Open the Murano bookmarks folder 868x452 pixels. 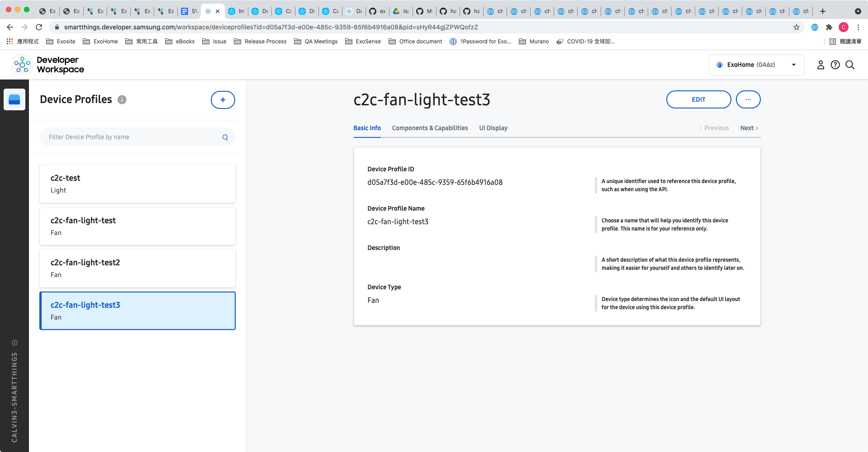tap(534, 42)
